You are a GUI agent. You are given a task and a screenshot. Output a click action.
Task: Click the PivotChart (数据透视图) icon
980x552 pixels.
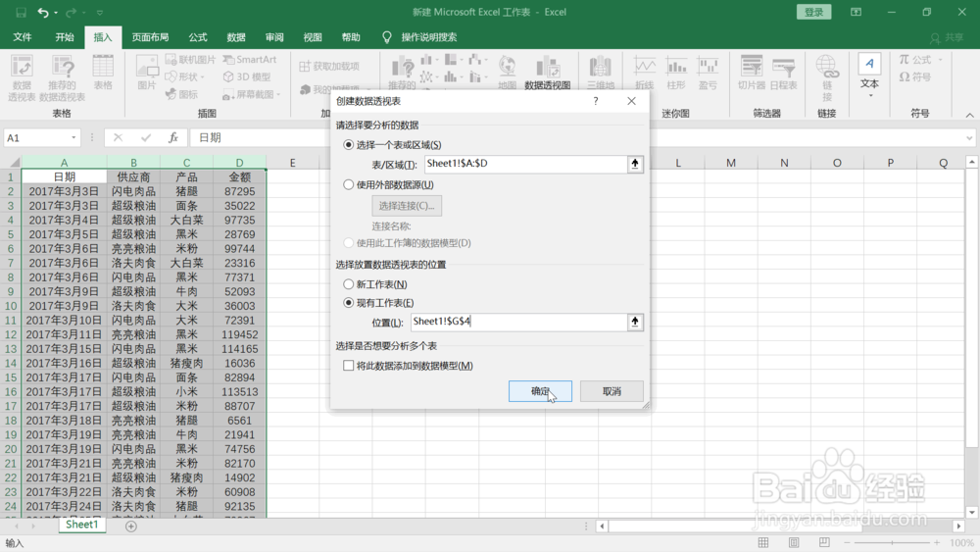(x=548, y=73)
